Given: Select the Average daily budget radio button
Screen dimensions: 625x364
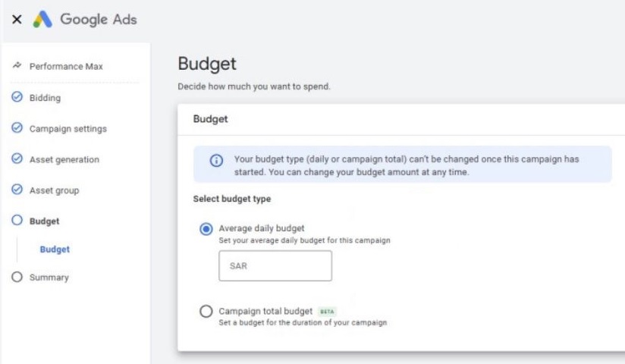Looking at the screenshot, I should [x=206, y=230].
